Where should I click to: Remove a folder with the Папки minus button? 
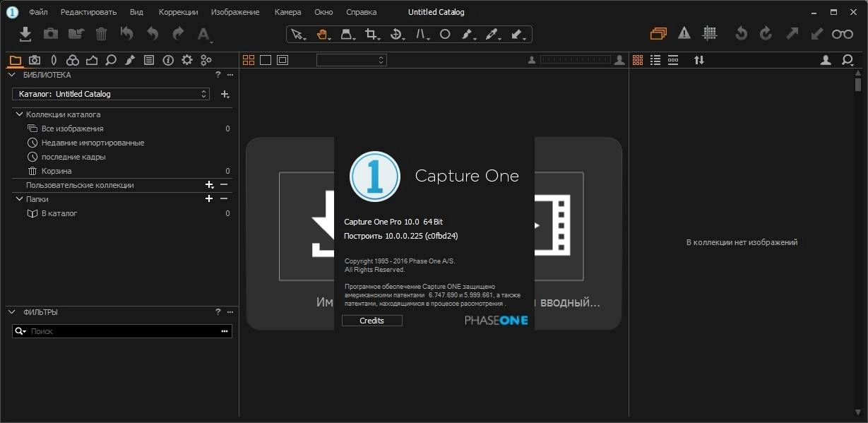(224, 198)
